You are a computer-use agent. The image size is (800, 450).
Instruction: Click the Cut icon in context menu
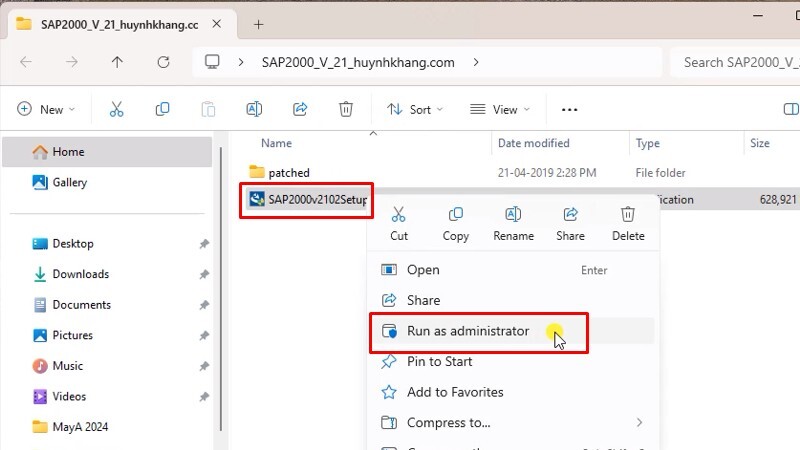399,215
